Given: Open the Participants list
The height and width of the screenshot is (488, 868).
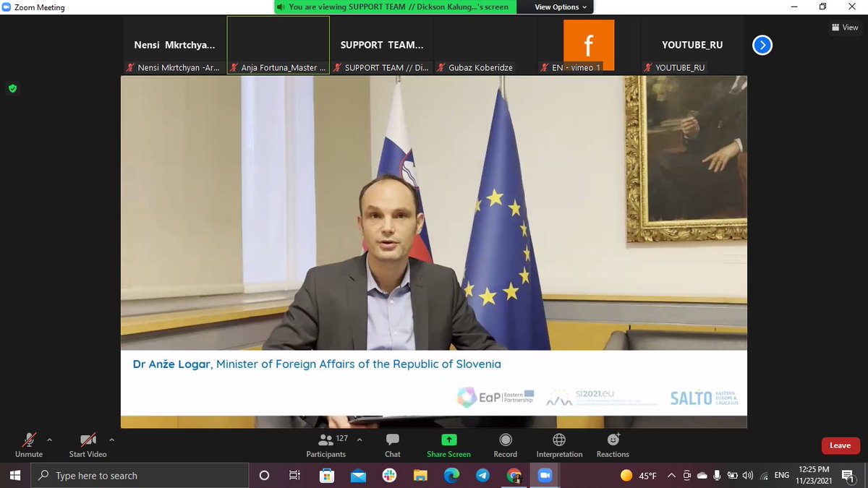Looking at the screenshot, I should coord(326,445).
